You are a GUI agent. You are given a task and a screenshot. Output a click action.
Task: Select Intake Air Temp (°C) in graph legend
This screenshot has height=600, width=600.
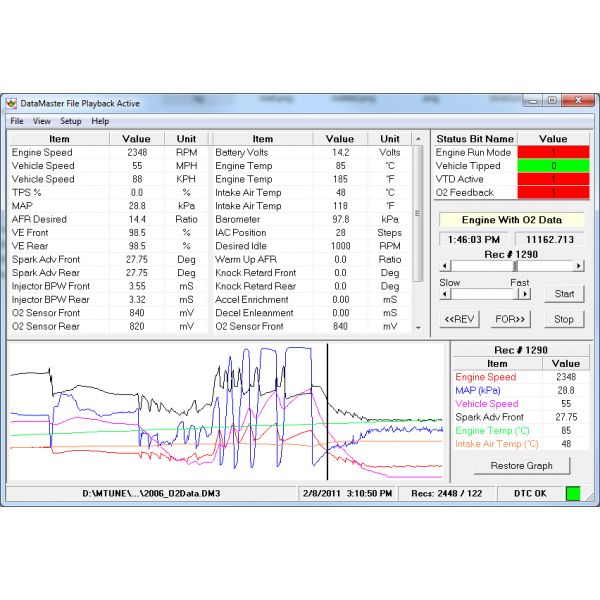(497, 444)
